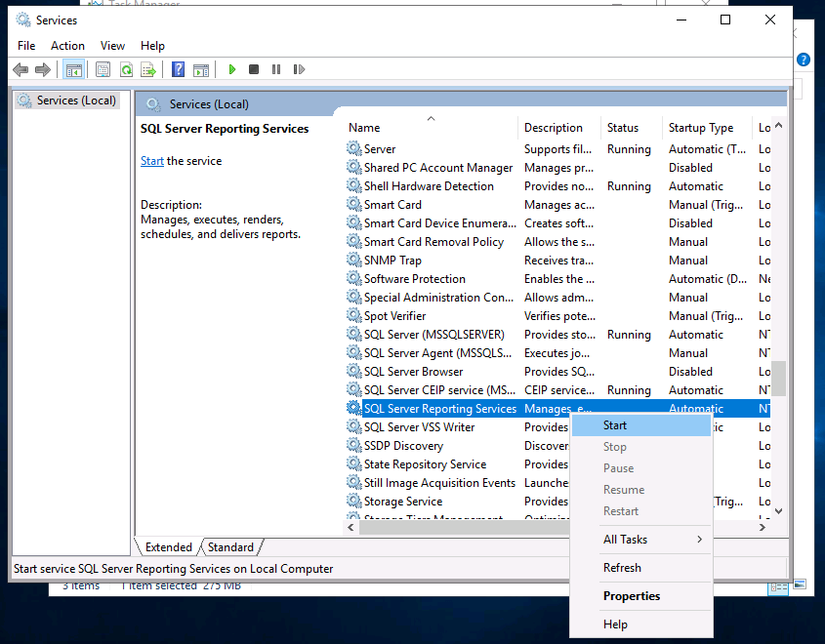Click blue help icon in background window
Viewport: 825px width, 644px height.
tap(803, 60)
